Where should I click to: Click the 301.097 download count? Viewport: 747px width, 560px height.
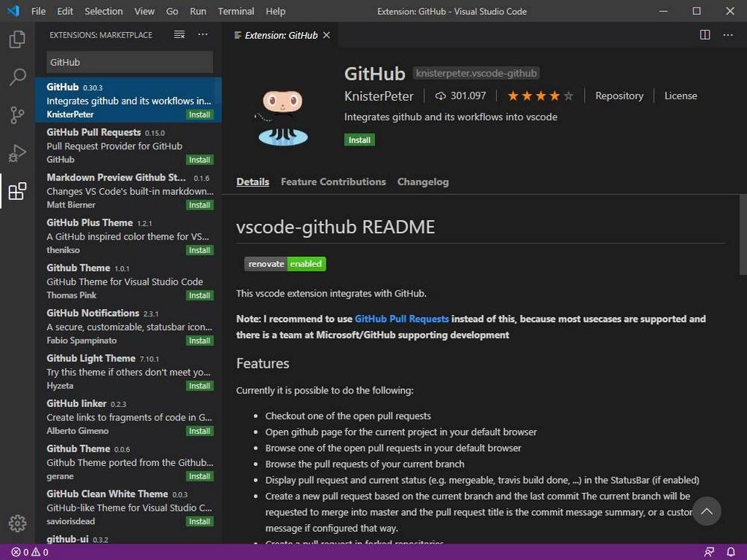(461, 96)
